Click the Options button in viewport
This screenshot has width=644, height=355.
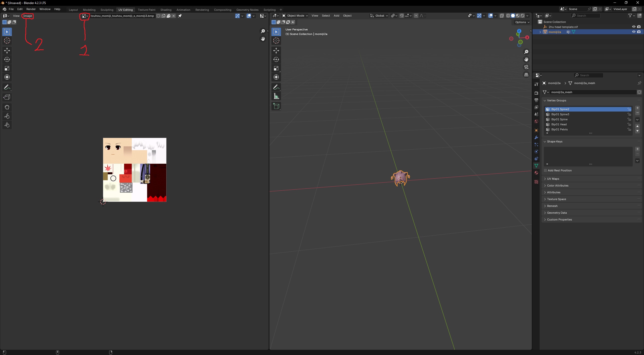point(522,22)
